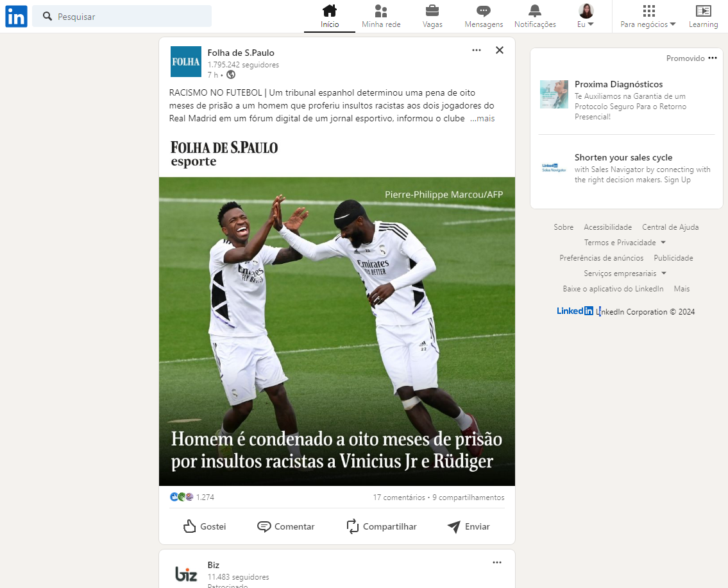Image resolution: width=728 pixels, height=588 pixels.
Task: Expand Serviços empresariais dropdown
Action: pos(625,273)
